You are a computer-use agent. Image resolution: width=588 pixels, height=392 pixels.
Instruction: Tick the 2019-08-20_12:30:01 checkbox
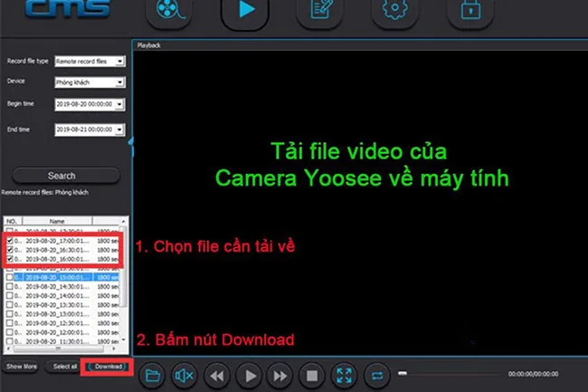[10, 323]
